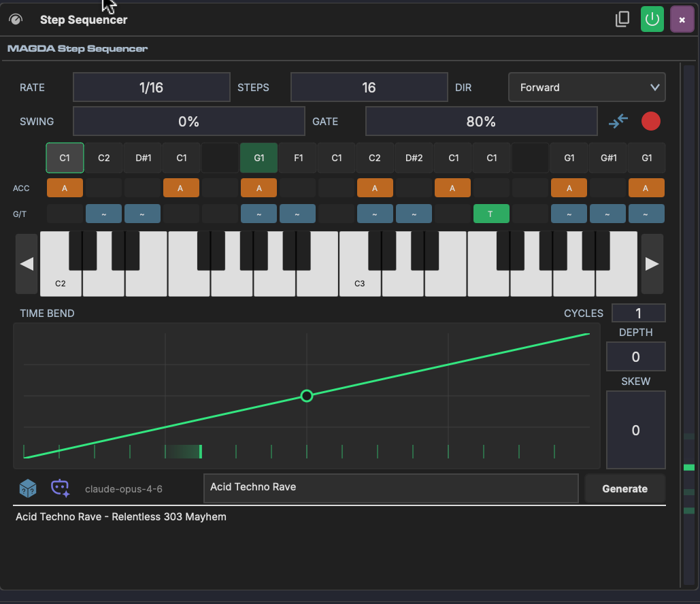Click the left arrow to shift keyboard octave down

(x=27, y=264)
